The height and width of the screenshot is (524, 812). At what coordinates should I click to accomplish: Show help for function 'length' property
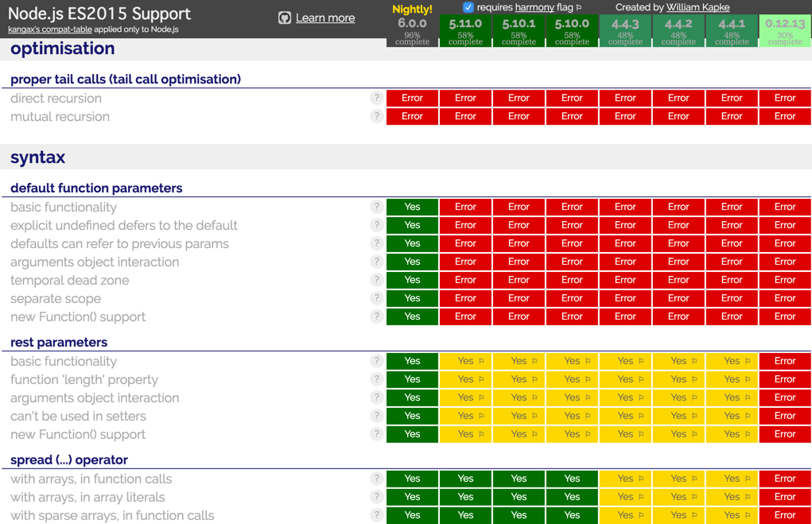click(377, 379)
